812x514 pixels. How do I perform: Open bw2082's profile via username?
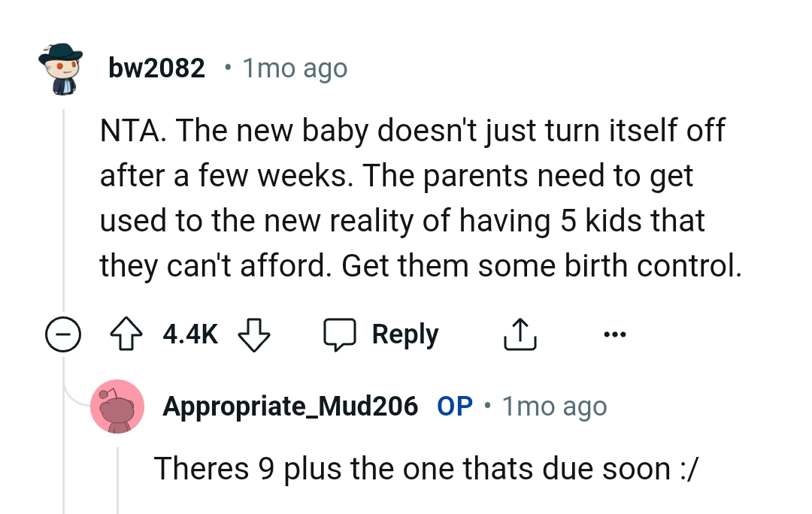(156, 68)
